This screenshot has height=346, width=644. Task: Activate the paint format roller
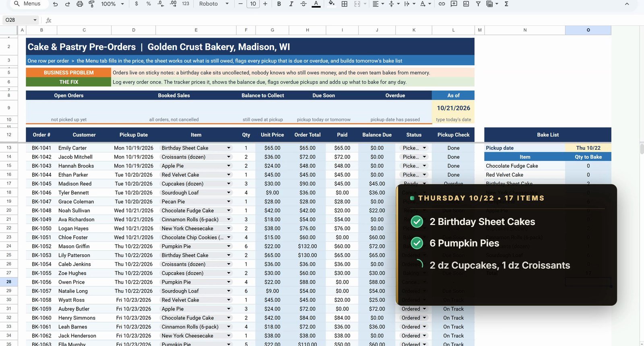click(92, 4)
